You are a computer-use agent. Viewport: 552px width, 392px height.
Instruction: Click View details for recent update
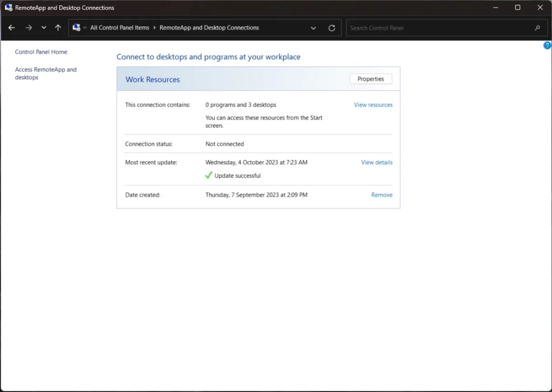point(377,163)
